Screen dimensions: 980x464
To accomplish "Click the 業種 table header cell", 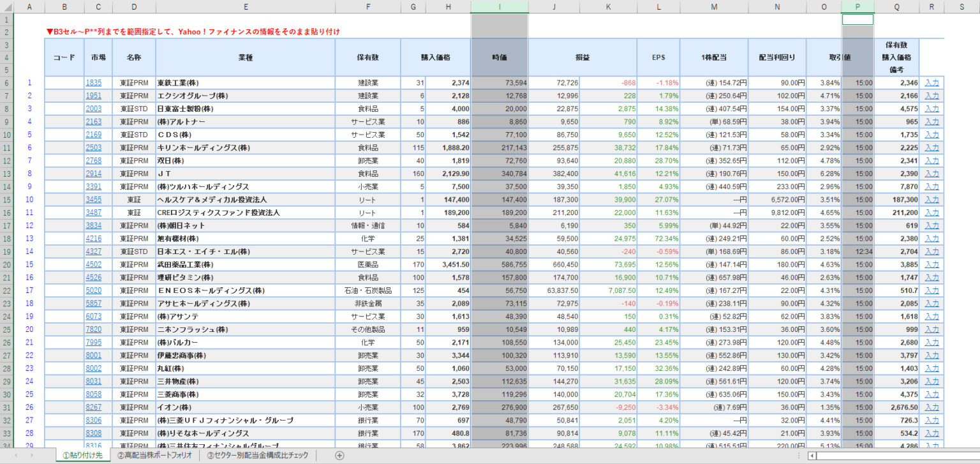I will [x=245, y=57].
